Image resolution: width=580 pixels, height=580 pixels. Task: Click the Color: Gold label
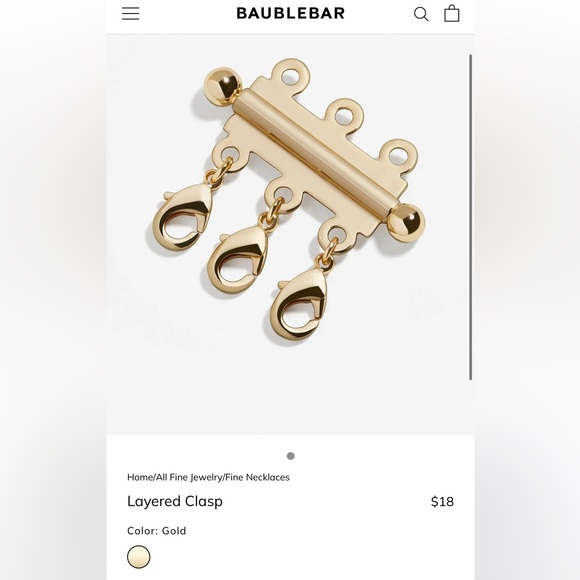pos(156,531)
